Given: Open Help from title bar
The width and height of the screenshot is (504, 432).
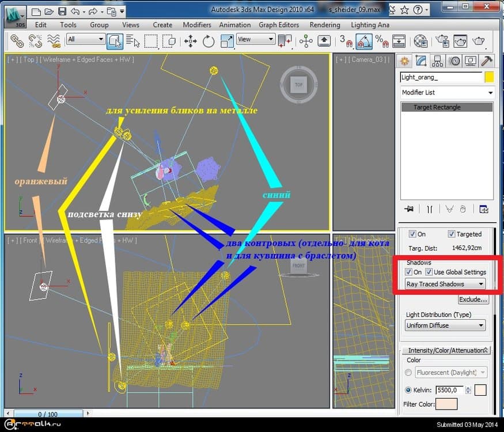Looking at the screenshot, I should pos(418,10).
